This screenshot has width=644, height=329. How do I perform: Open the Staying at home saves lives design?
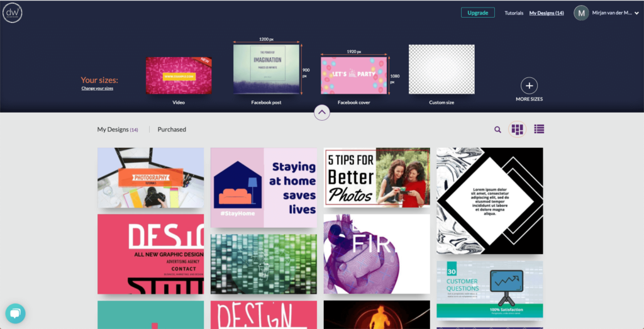[x=264, y=187]
